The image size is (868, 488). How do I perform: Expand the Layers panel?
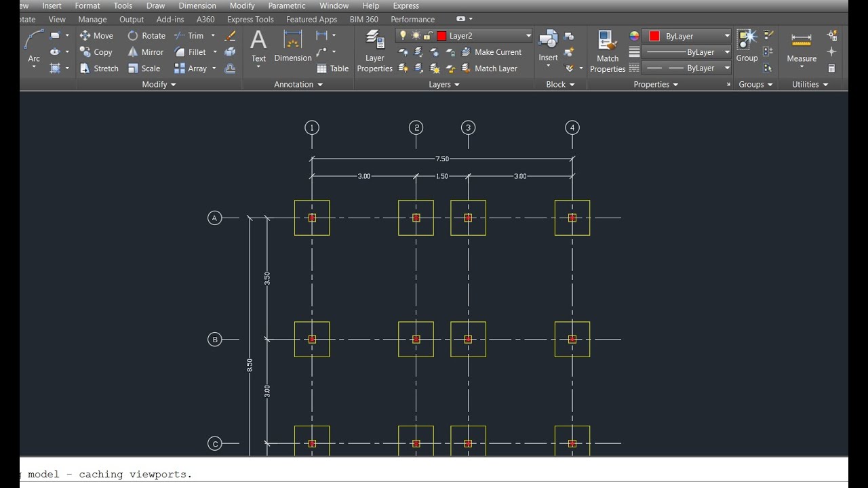pyautogui.click(x=444, y=84)
